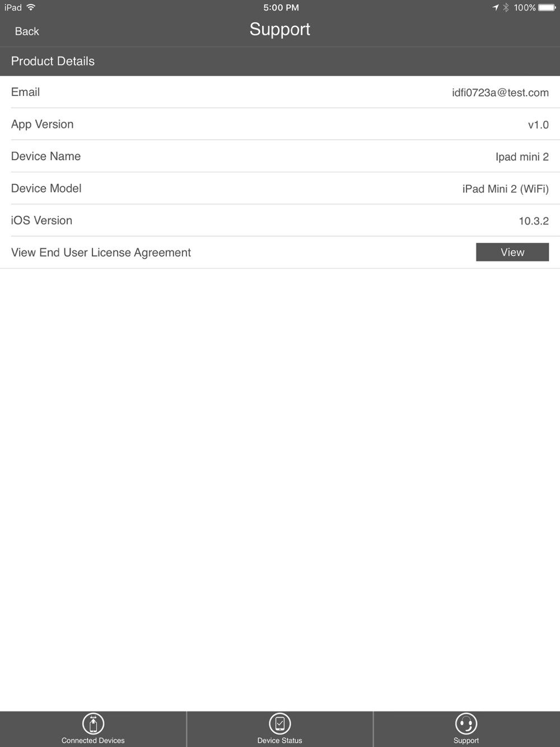The height and width of the screenshot is (747, 560).
Task: Tap View End User License Agreement text
Action: (101, 253)
